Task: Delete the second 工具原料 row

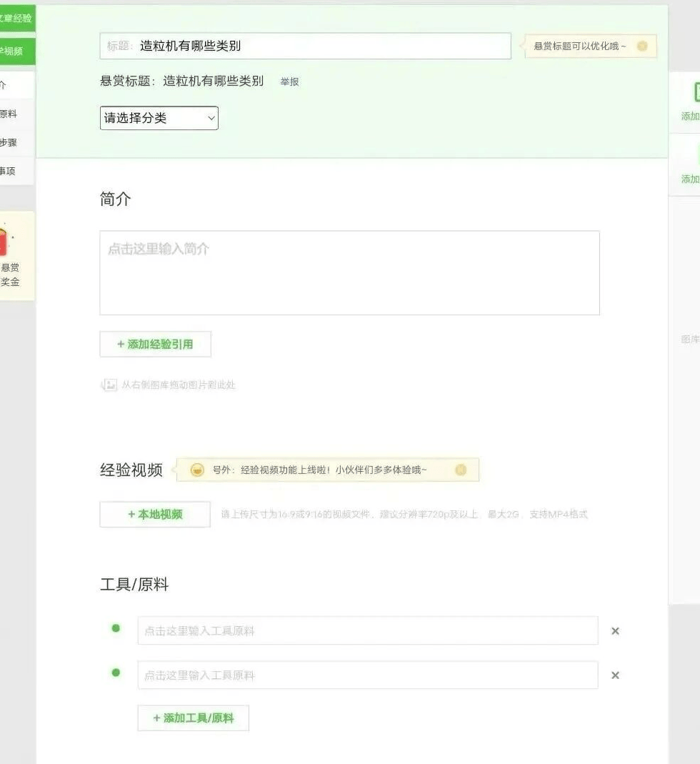Action: tap(615, 675)
